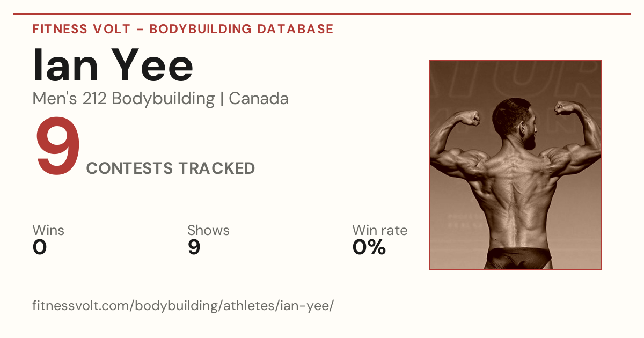
Task: Click the red top border line
Action: (322, 14)
